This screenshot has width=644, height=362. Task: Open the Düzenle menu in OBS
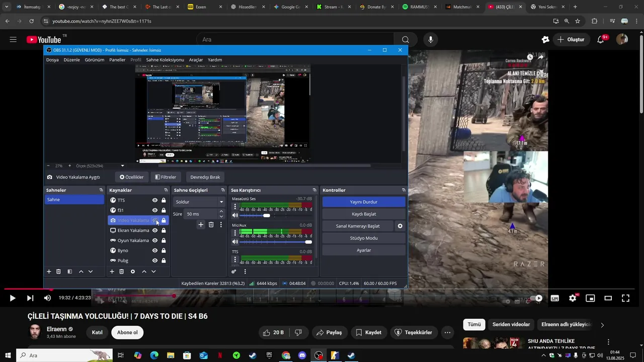tap(71, 60)
